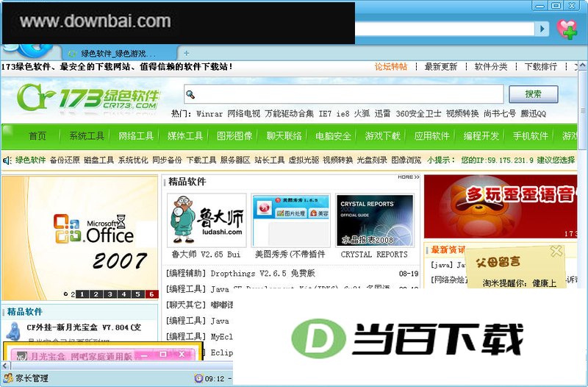Click the horizontal scrollbar left arrow
Viewport: 588px width, 387px height.
click(x=5, y=365)
